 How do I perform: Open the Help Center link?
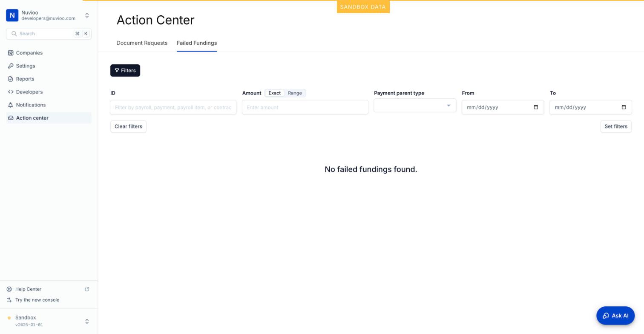click(x=28, y=289)
